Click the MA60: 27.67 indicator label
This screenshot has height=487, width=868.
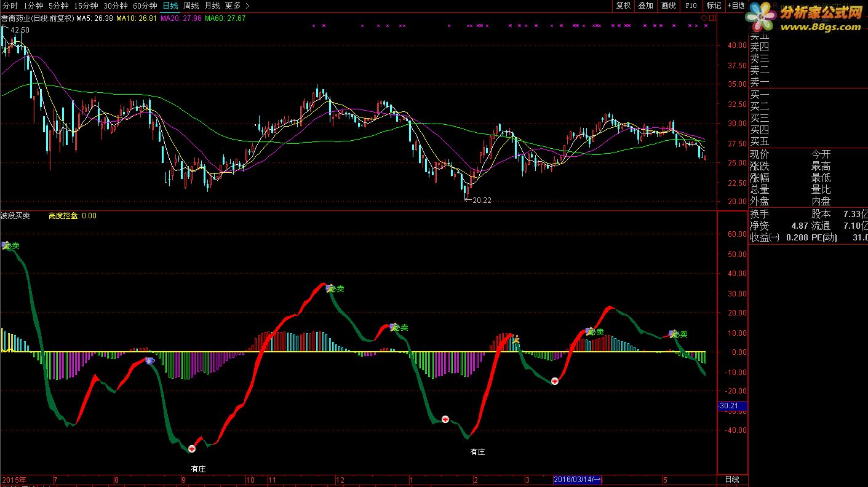coord(225,18)
